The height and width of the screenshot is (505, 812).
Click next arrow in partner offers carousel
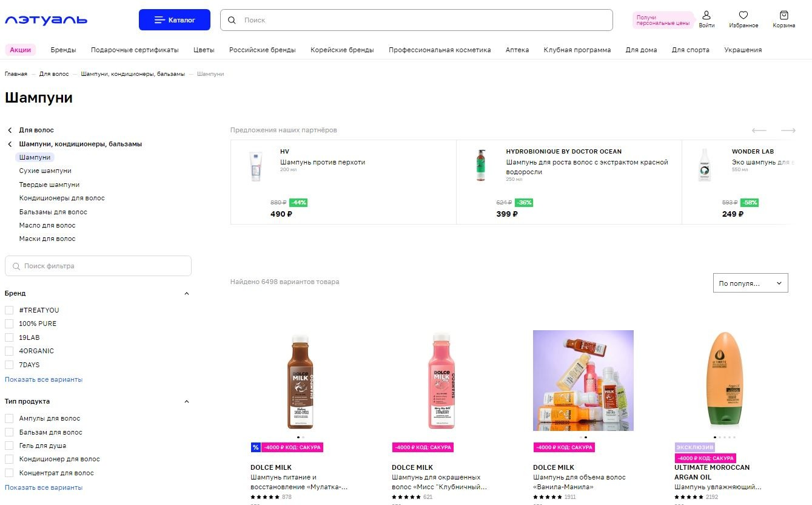click(x=788, y=130)
